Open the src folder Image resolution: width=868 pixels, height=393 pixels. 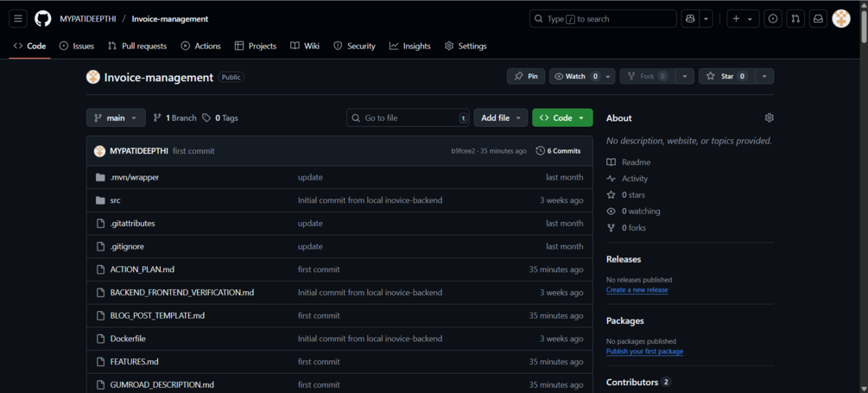pyautogui.click(x=115, y=200)
